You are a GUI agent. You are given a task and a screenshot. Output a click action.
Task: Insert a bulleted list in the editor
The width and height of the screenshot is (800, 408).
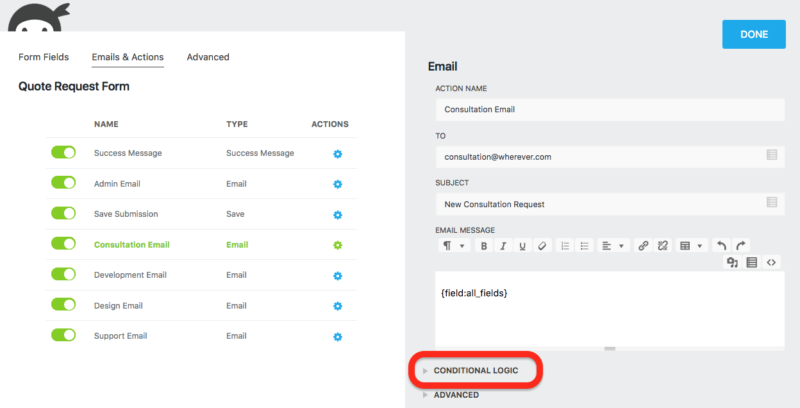pyautogui.click(x=584, y=246)
